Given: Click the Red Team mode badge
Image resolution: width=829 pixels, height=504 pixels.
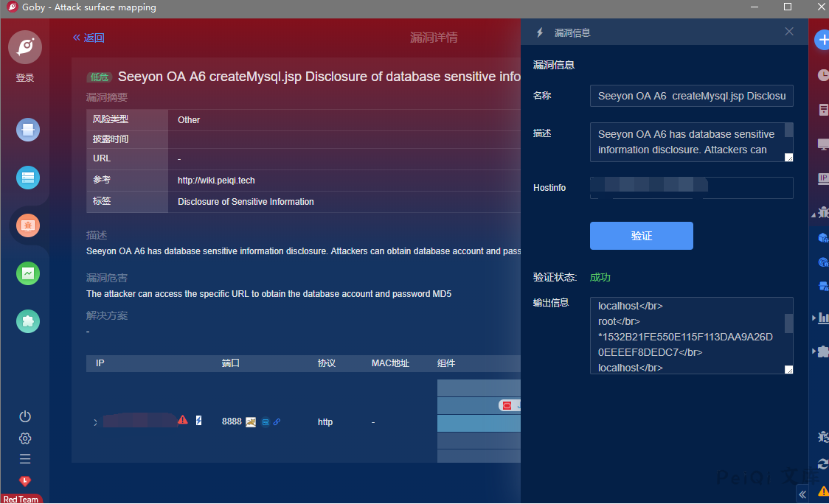Looking at the screenshot, I should (21, 499).
